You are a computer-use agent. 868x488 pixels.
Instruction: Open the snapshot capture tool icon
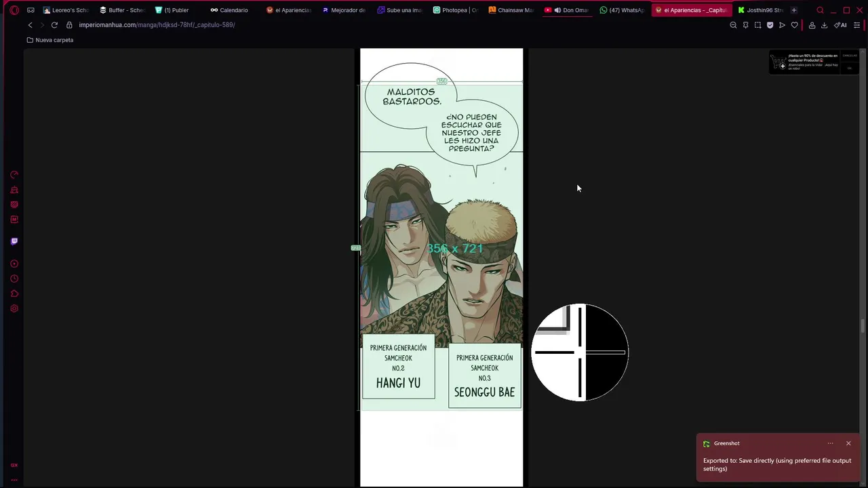tap(757, 25)
